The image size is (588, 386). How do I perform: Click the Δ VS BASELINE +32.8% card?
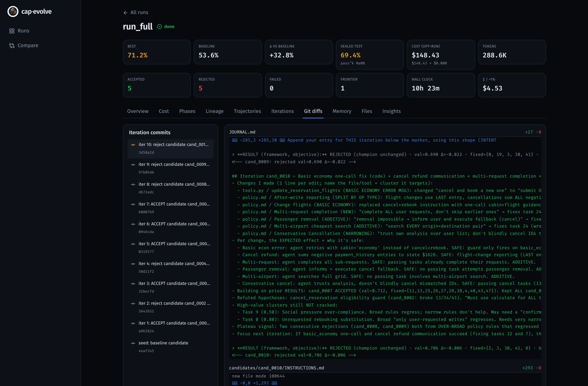click(299, 52)
